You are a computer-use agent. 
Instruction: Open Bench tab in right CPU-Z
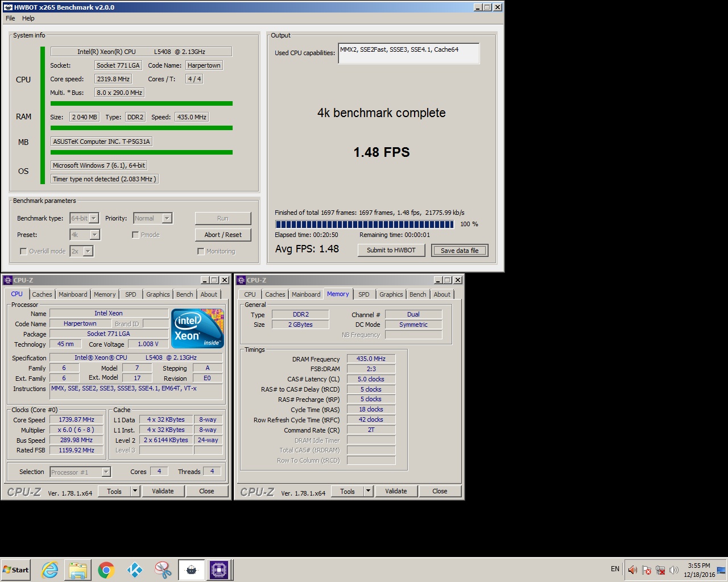(417, 294)
